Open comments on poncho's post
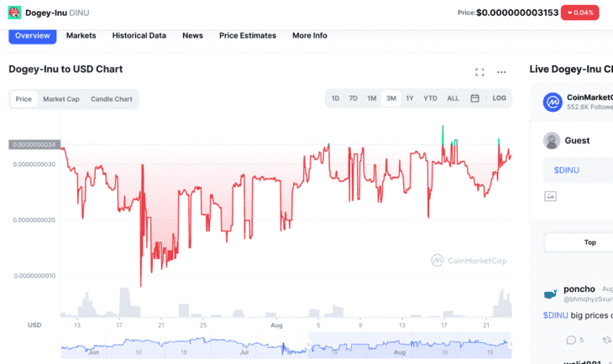The image size is (613, 364). (571, 340)
